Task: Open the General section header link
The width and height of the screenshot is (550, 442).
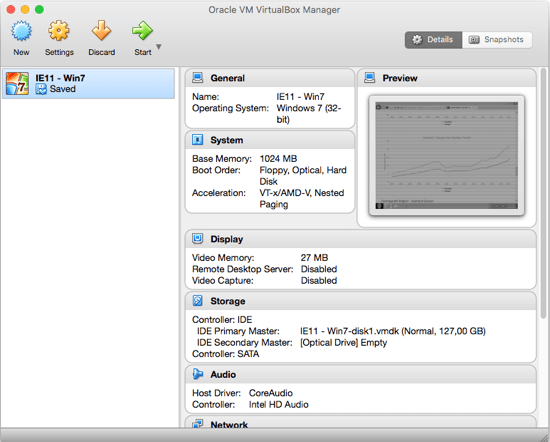Action: [227, 78]
